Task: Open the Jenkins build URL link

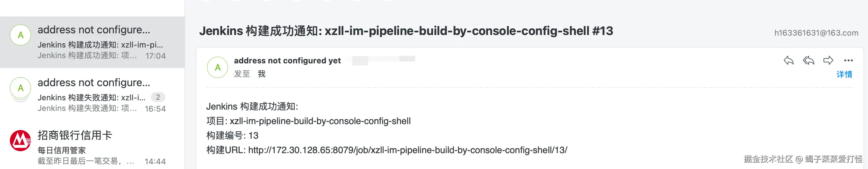Action: point(407,150)
